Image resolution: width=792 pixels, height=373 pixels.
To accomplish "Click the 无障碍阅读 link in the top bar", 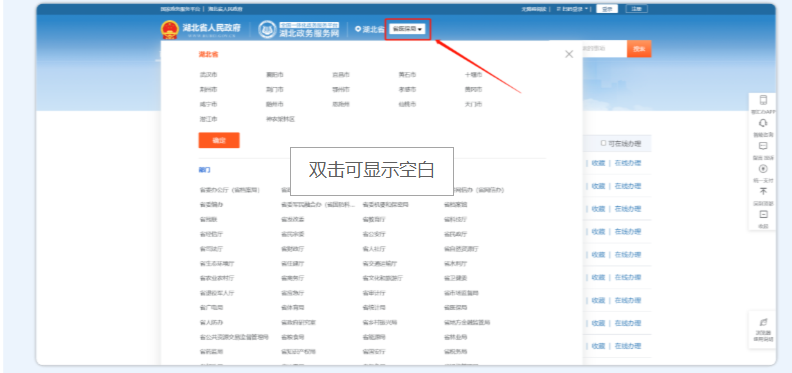I will pyautogui.click(x=534, y=9).
